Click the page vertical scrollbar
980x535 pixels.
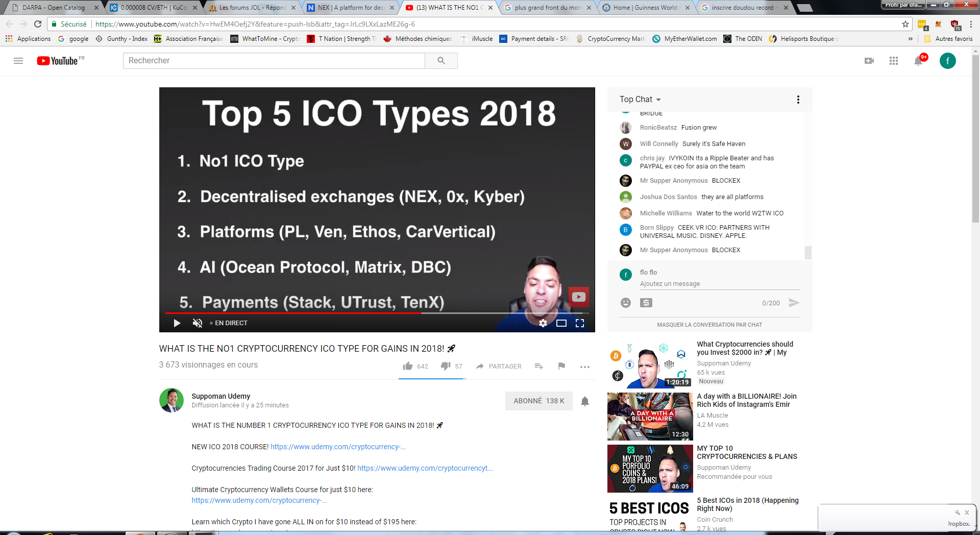[x=975, y=138]
